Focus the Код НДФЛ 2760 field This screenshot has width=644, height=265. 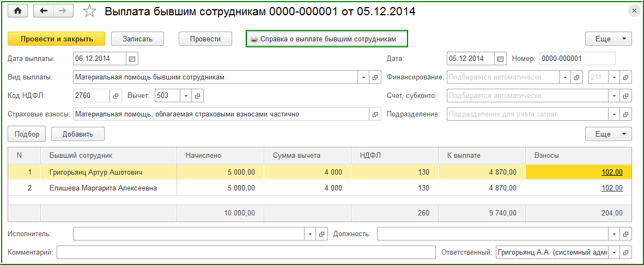click(91, 96)
